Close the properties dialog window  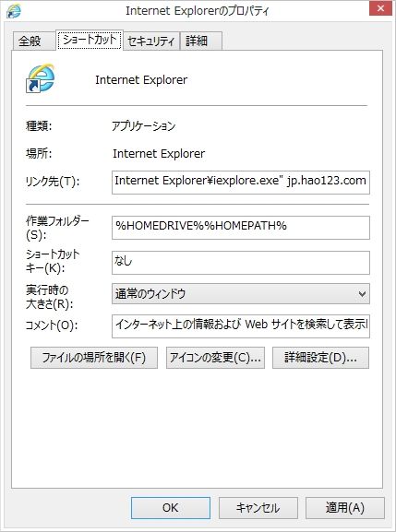click(380, 8)
